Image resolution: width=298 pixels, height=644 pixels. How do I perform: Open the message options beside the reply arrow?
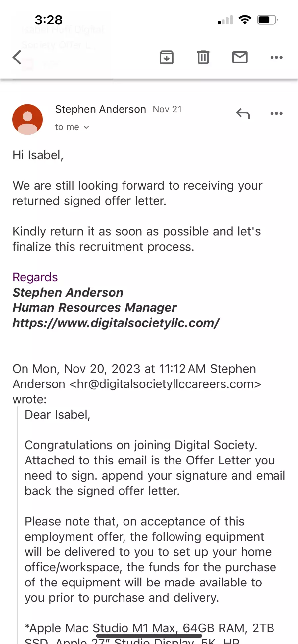[276, 113]
